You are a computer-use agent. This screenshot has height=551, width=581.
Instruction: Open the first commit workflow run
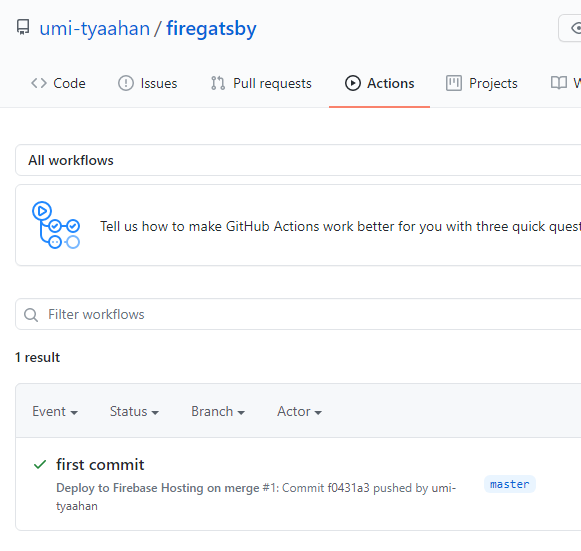click(100, 465)
